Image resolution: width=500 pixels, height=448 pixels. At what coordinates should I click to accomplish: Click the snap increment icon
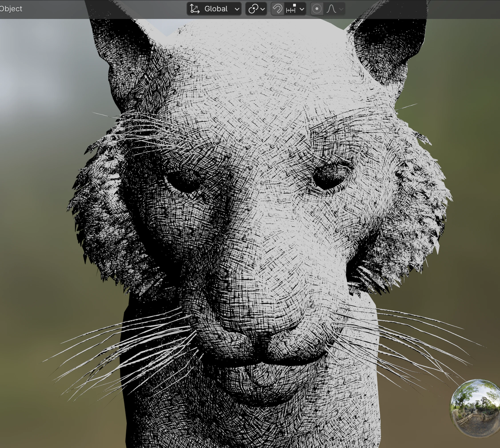pyautogui.click(x=291, y=9)
